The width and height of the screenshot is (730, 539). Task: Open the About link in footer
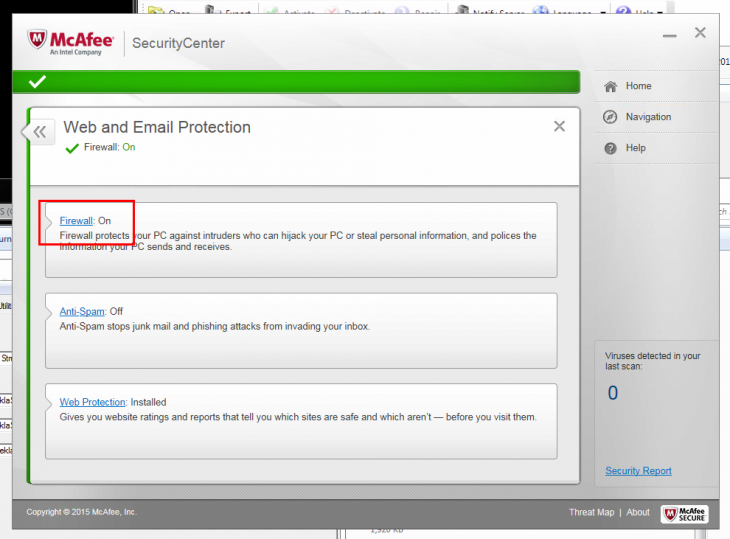pos(638,512)
